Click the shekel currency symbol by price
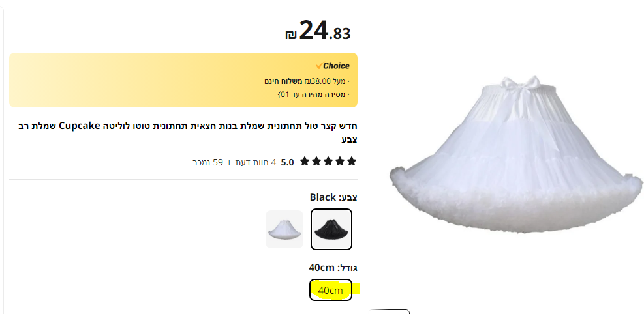 [291, 35]
